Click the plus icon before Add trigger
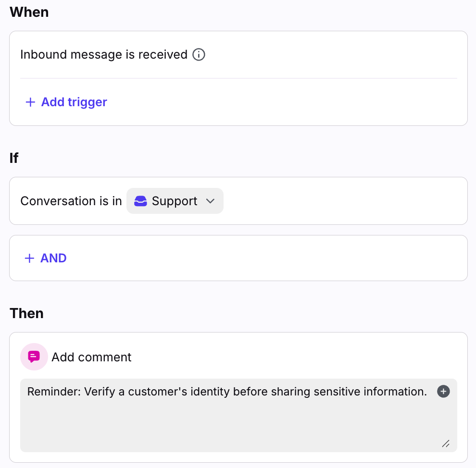The image size is (476, 468). pyautogui.click(x=30, y=102)
